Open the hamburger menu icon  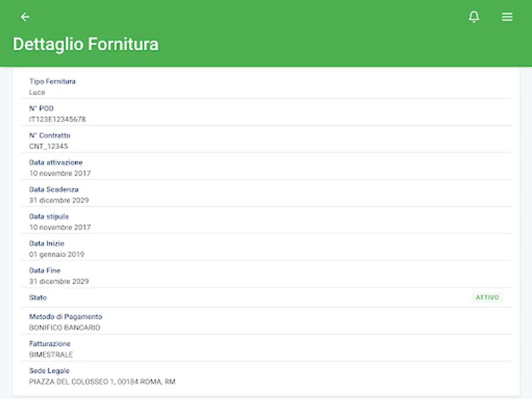pos(507,17)
